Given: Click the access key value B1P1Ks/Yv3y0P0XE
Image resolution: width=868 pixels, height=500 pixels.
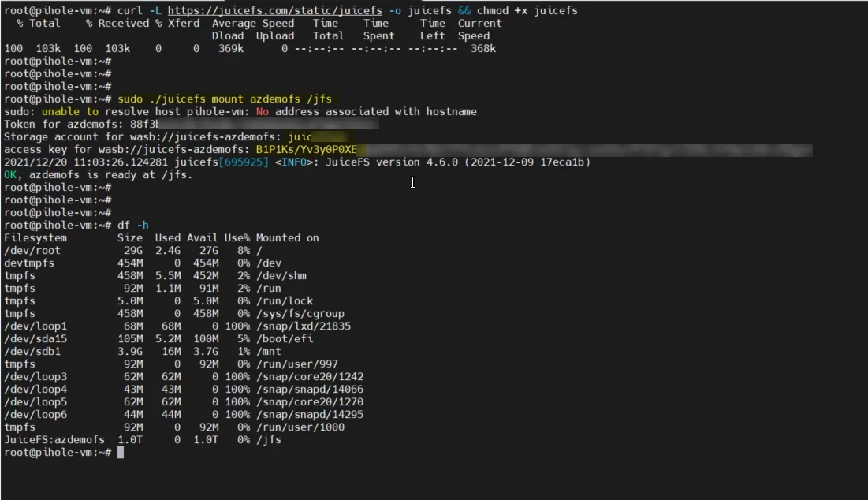Looking at the screenshot, I should tap(306, 150).
